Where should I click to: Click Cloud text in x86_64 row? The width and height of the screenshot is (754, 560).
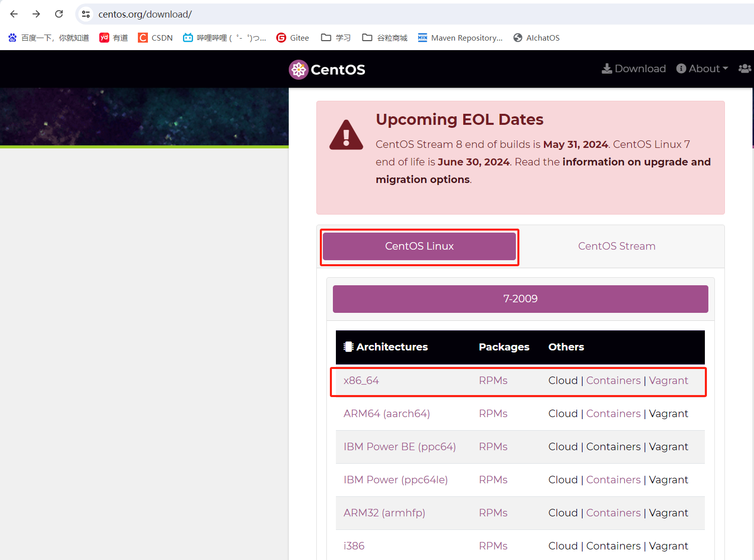[x=563, y=381]
